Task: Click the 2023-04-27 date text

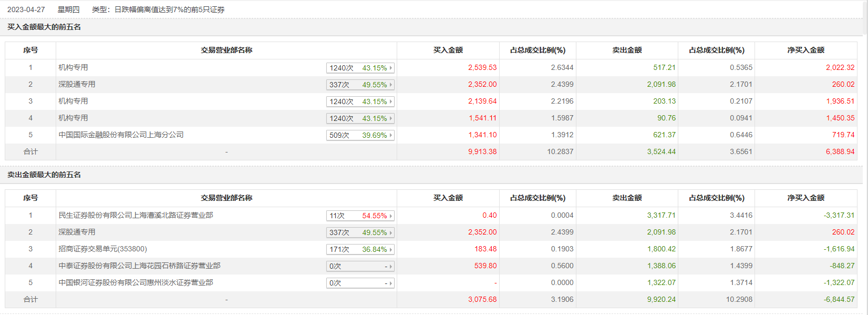Action: tap(26, 9)
